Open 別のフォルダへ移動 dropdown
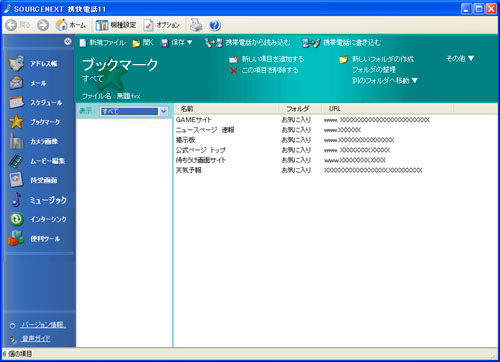The image size is (500, 362). point(385,80)
